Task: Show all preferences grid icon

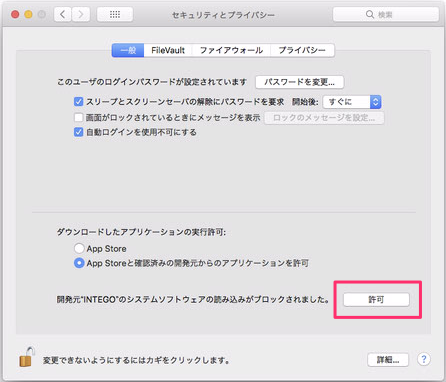Action: click(x=115, y=14)
